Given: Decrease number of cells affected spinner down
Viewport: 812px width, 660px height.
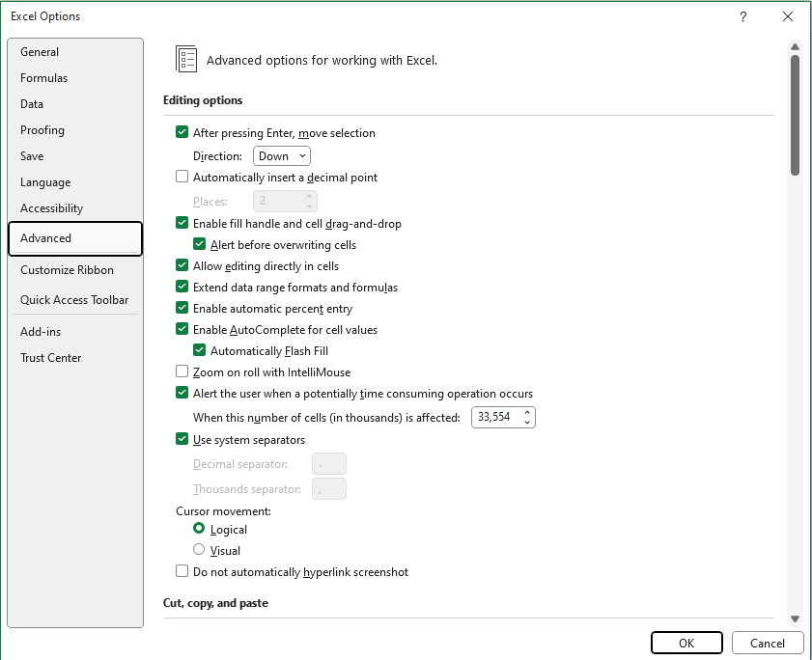Looking at the screenshot, I should click(x=527, y=423).
